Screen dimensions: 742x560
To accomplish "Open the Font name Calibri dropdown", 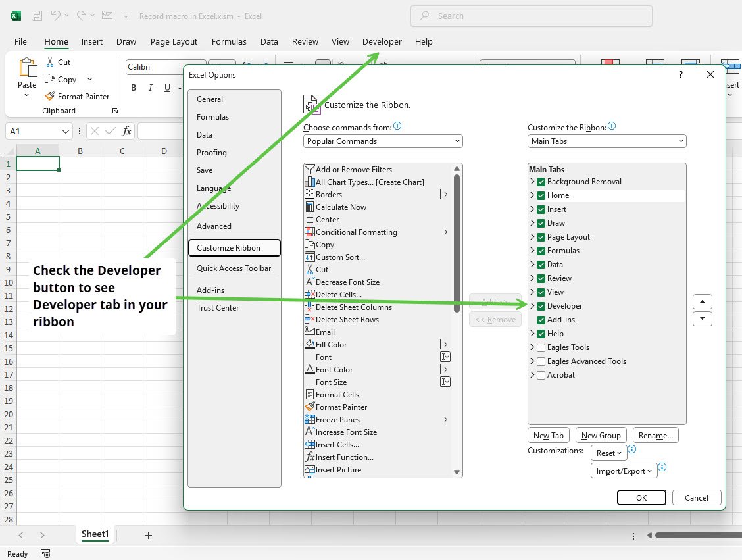I will tap(166, 66).
